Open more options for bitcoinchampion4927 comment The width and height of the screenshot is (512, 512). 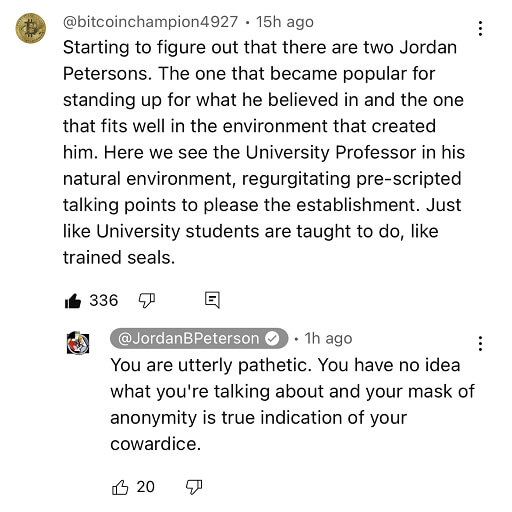[x=480, y=28]
